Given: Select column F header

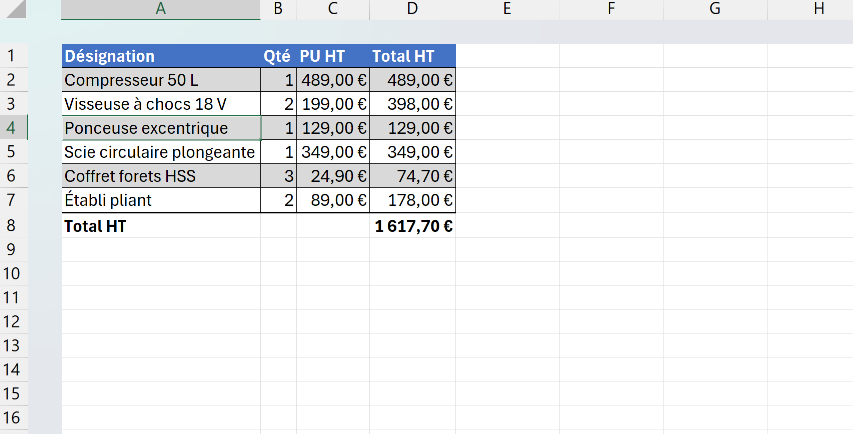Looking at the screenshot, I should click(611, 9).
